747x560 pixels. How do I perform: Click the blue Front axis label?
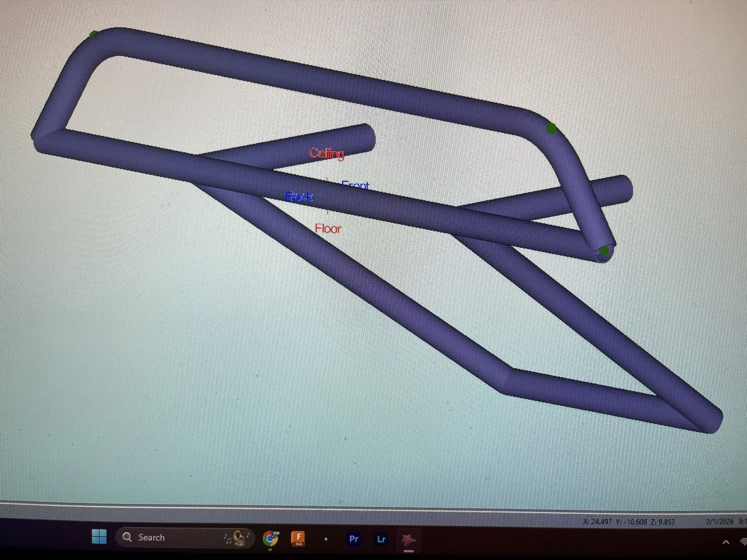[x=355, y=185]
